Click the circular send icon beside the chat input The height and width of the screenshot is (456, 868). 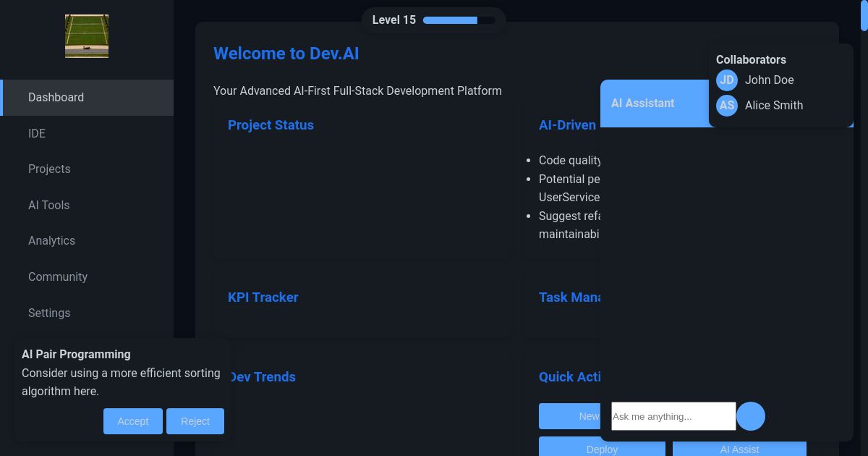[x=751, y=416]
